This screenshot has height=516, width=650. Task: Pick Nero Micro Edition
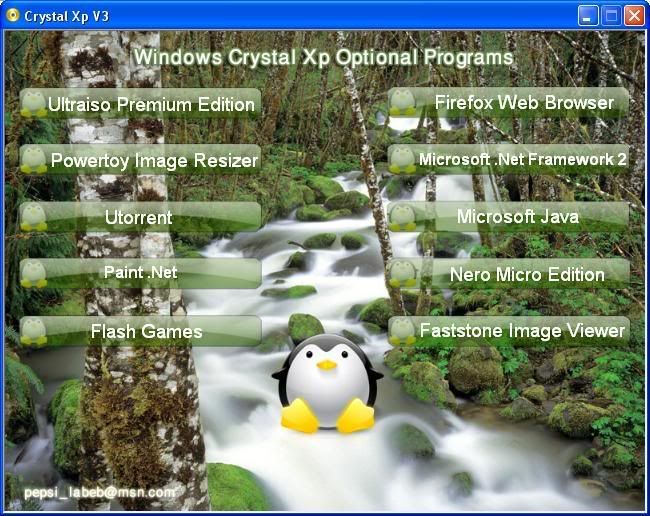tap(509, 274)
